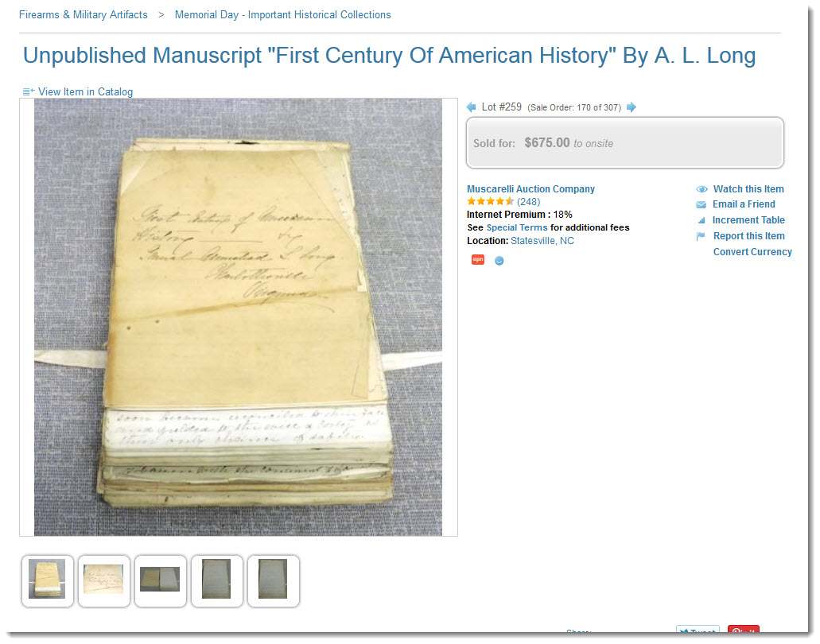Click the bar chart icon for Increment Table
The width and height of the screenshot is (820, 644).
point(701,220)
